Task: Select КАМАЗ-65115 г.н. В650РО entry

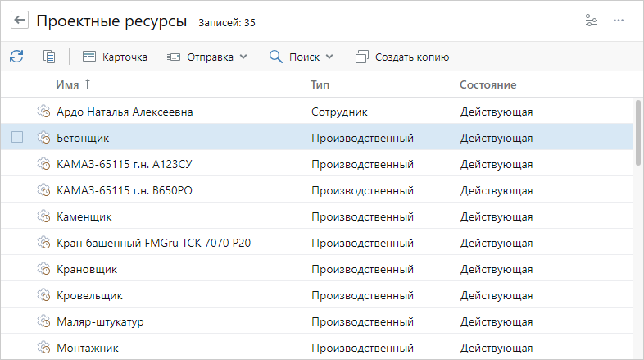Action: [125, 191]
